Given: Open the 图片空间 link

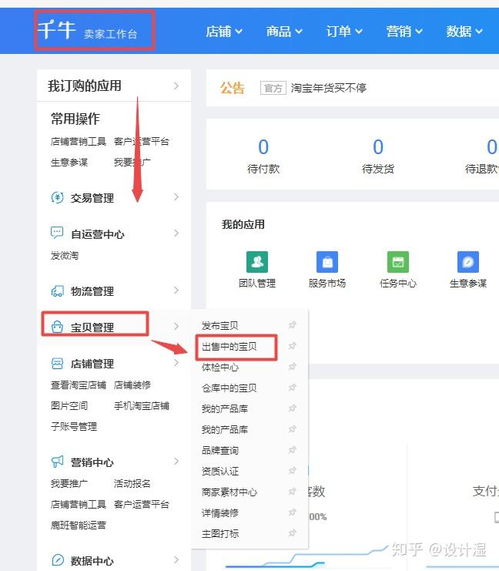Looking at the screenshot, I should click(x=69, y=406).
